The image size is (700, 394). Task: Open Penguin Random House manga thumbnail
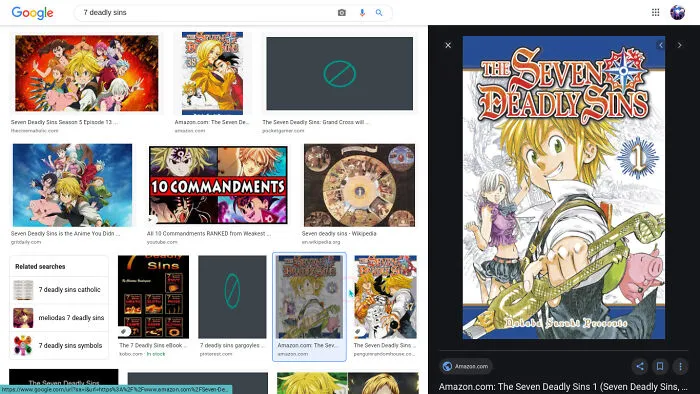(x=385, y=297)
